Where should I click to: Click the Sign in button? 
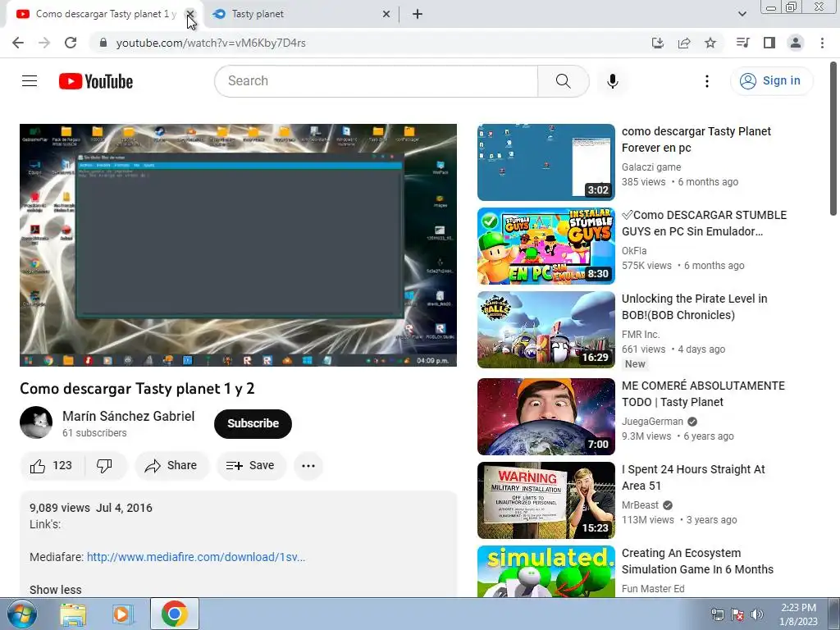point(771,81)
